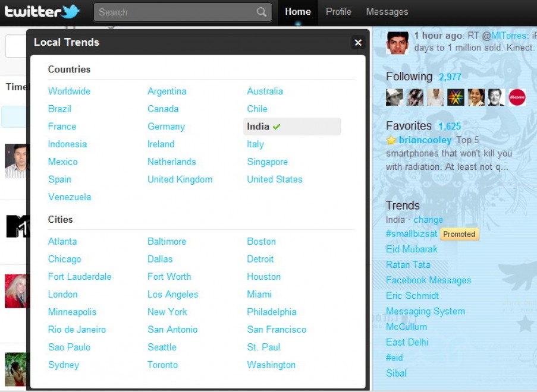This screenshot has height=392, width=537.
Task: Choose Canada from the countries list
Action: point(163,109)
